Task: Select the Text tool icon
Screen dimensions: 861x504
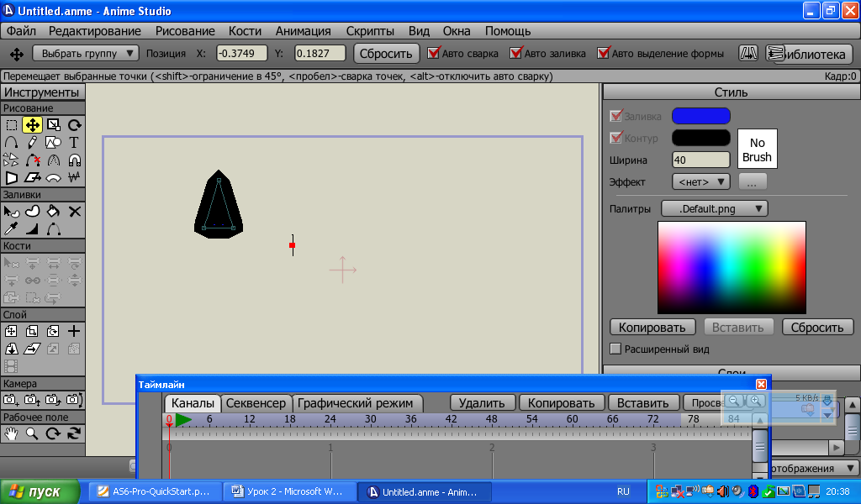Action: (x=74, y=143)
